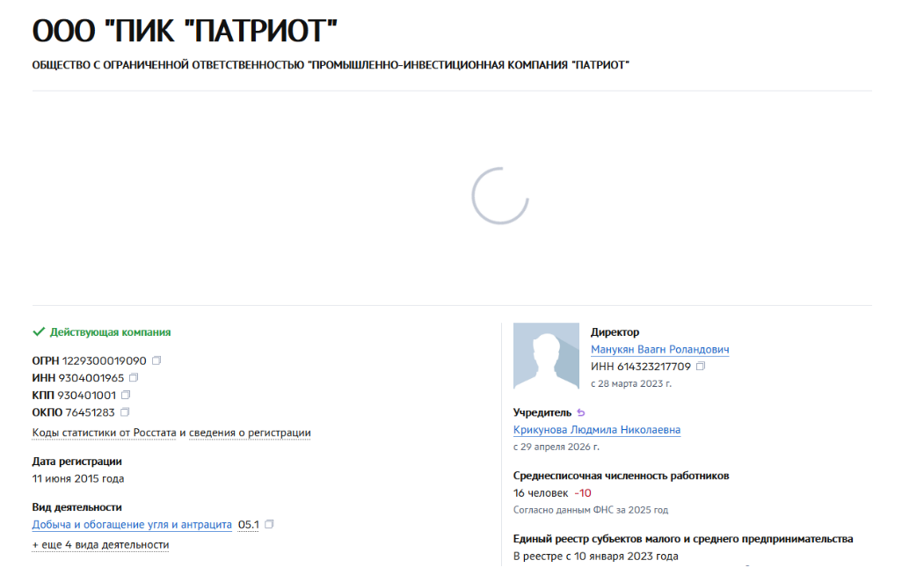The width and height of the screenshot is (924, 575).
Task: Click Среднесписочная численность работников heading
Action: pyautogui.click(x=621, y=476)
